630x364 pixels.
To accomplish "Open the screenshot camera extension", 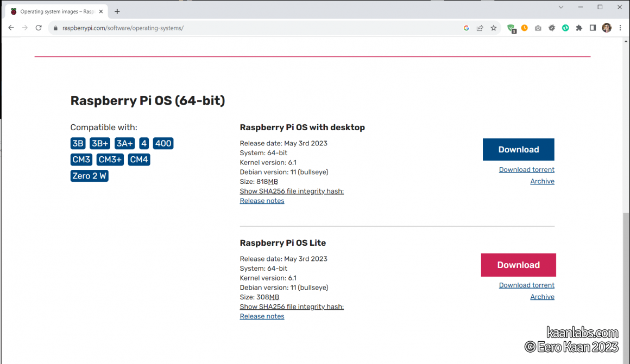I will pyautogui.click(x=538, y=28).
